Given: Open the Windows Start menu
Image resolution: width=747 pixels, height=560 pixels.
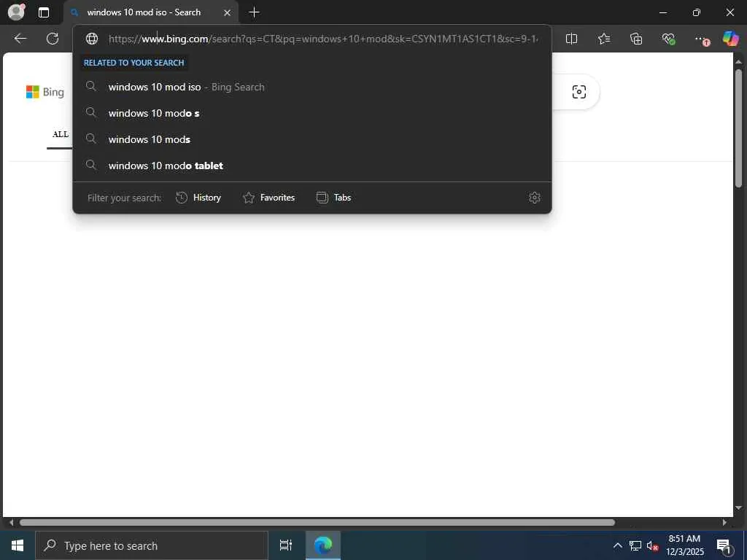Looking at the screenshot, I should point(18,545).
